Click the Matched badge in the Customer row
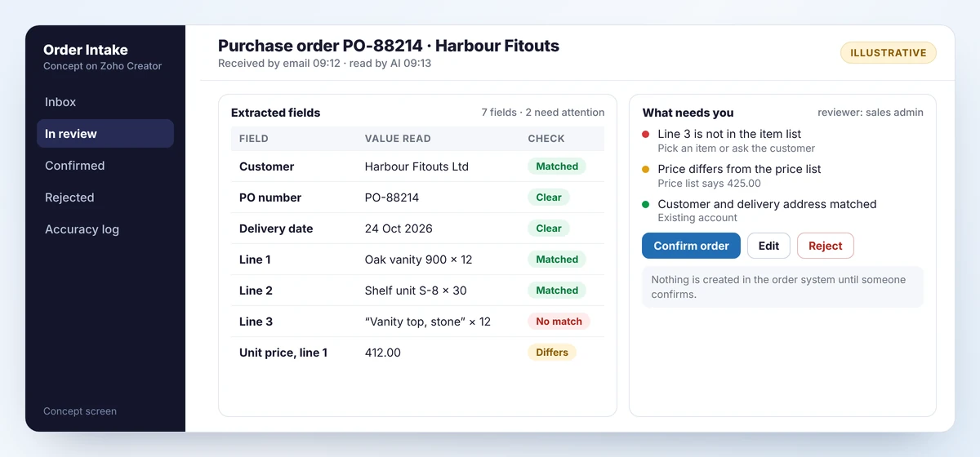 point(557,166)
